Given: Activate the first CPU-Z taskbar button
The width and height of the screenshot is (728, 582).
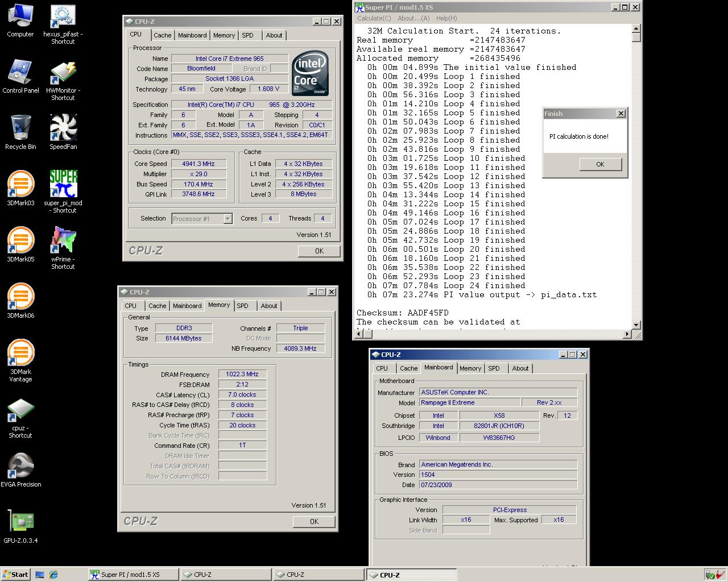Looking at the screenshot, I should pyautogui.click(x=226, y=575).
